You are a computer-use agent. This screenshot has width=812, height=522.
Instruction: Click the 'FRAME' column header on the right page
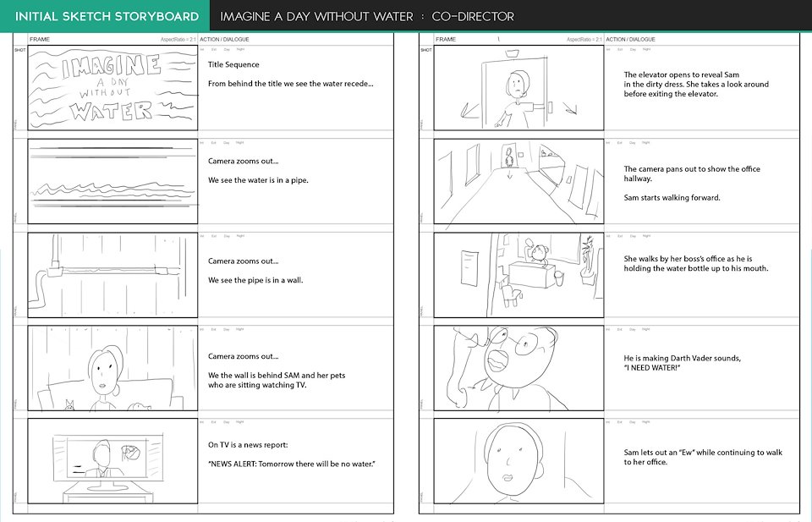click(446, 40)
